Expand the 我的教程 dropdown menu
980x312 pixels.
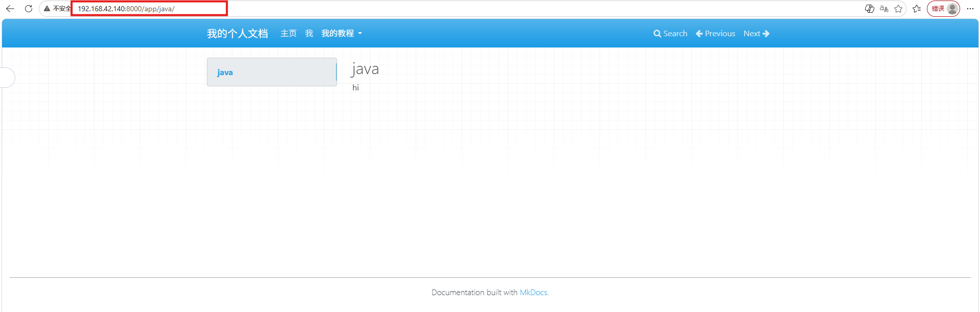coord(342,34)
